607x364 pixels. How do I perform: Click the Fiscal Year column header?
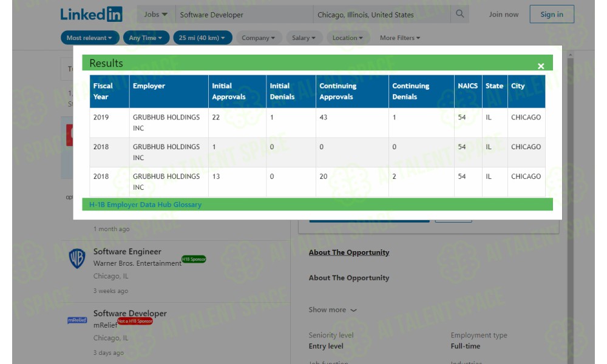pos(109,91)
